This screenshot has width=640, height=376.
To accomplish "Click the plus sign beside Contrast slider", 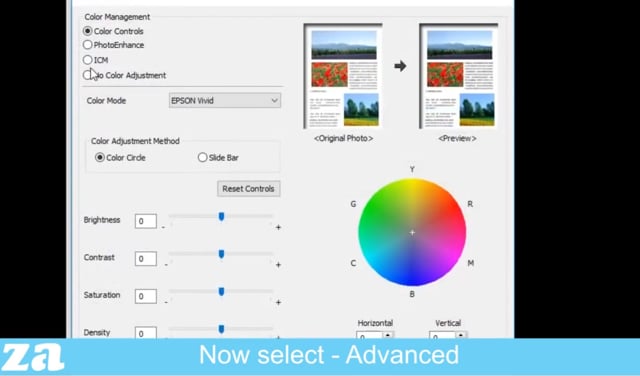I will point(278,265).
